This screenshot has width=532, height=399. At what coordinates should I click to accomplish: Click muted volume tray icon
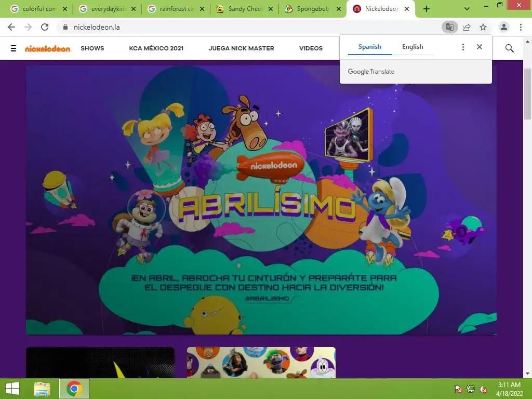tap(483, 389)
